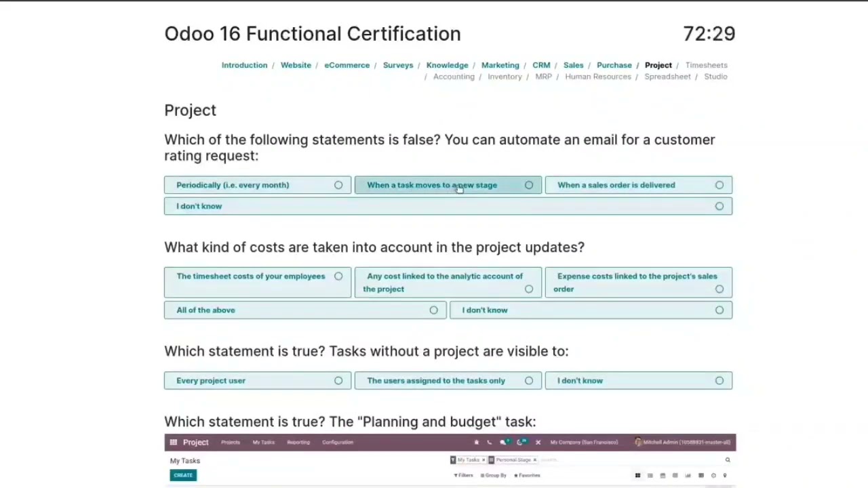Jump to Purchase section
Image resolution: width=868 pixels, height=488 pixels.
pos(614,65)
